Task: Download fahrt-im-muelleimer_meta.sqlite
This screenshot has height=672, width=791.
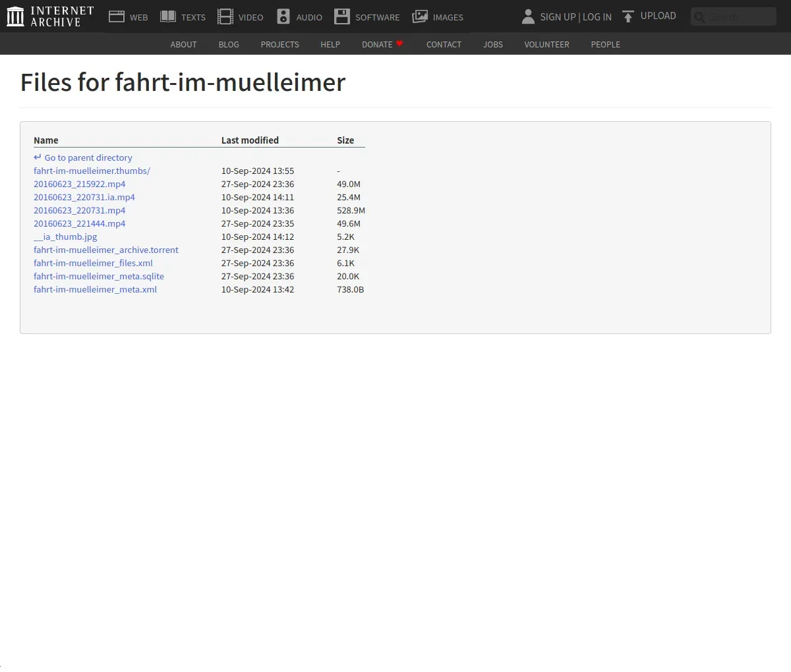Action: coord(99,276)
